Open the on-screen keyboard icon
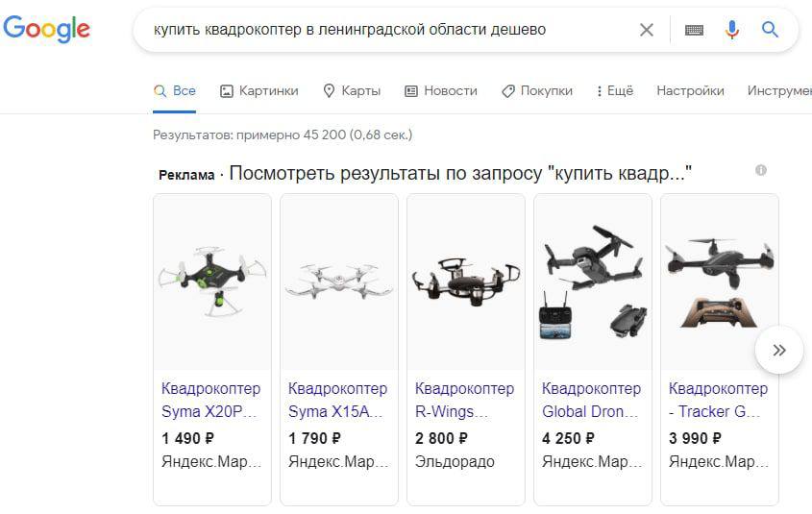Image resolution: width=812 pixels, height=514 pixels. (x=694, y=30)
